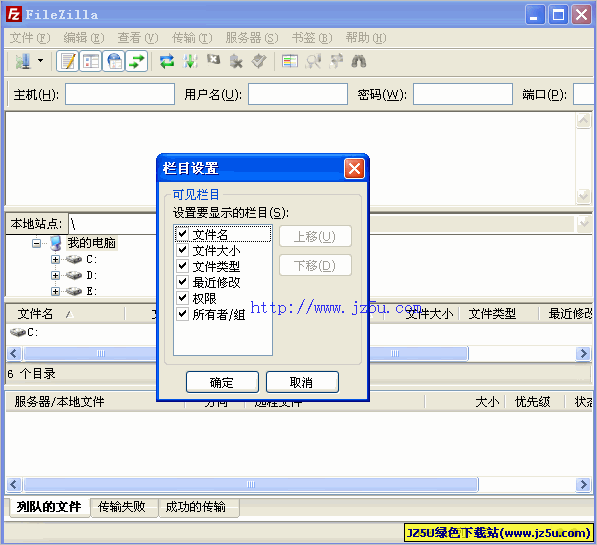Toggle the local directory tree icon
This screenshot has height=545, width=597.
tap(91, 61)
